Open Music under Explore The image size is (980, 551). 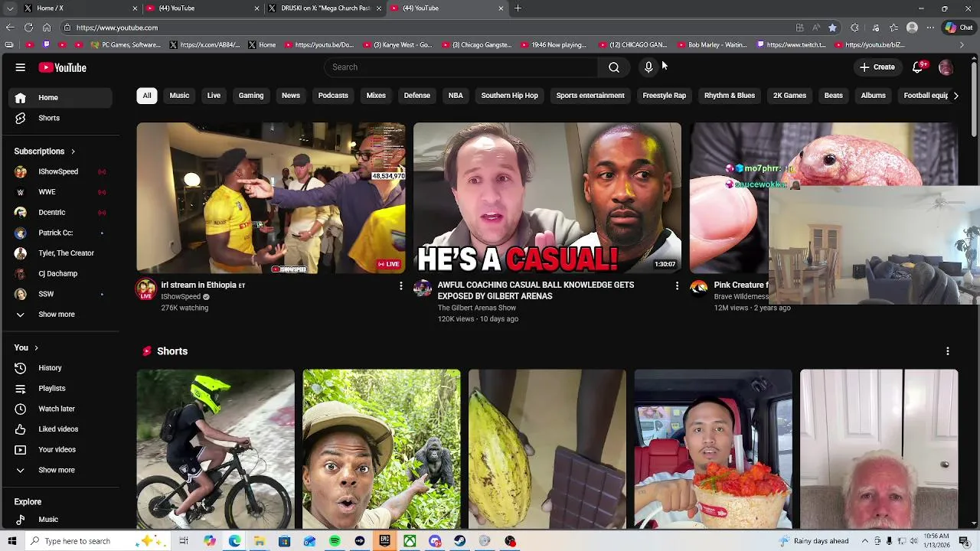(61, 520)
